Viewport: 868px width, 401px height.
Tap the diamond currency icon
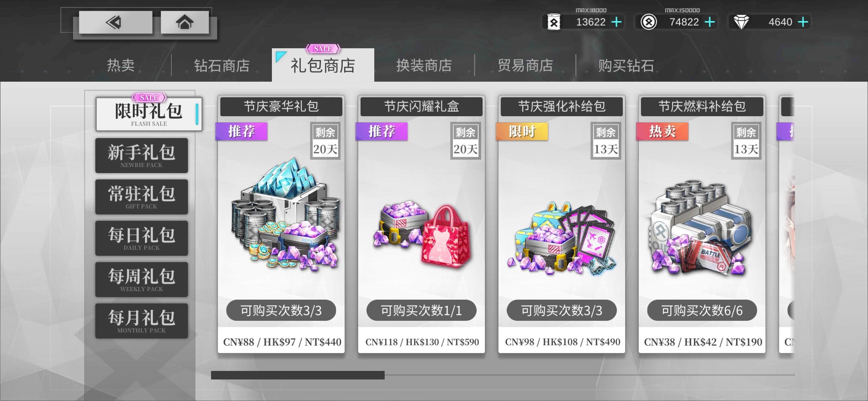click(x=742, y=22)
